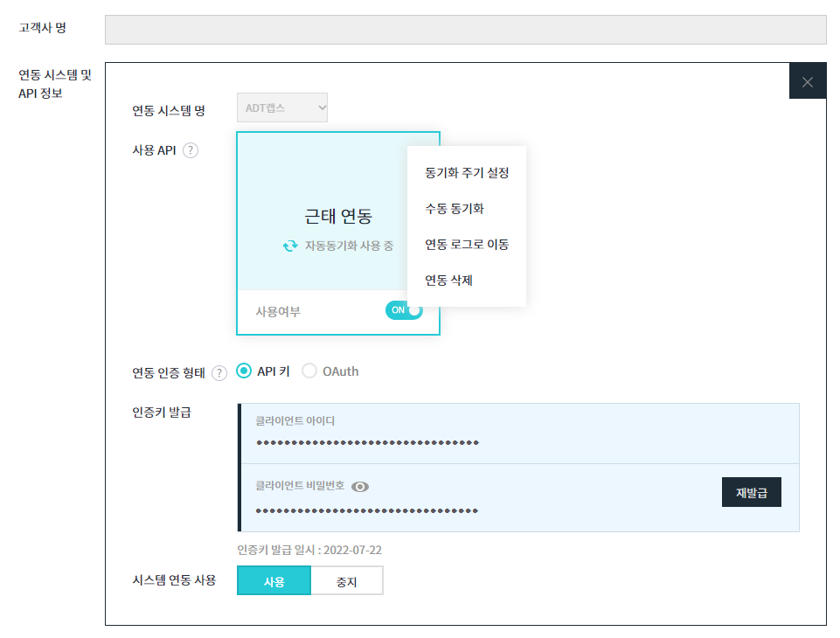This screenshot has height=638, width=840.
Task: Open the 연동 시스템 명 dropdown showing ADT캡스
Action: 281,109
